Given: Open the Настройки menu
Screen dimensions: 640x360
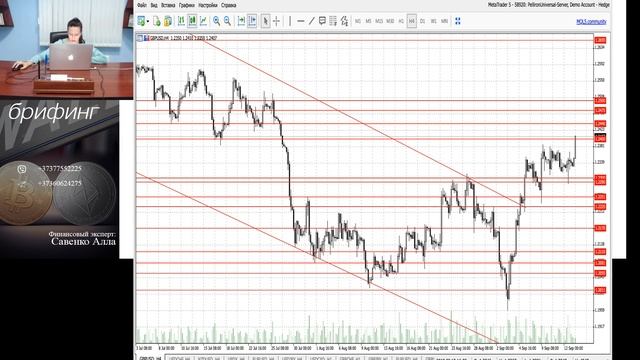Looking at the screenshot, I should [x=208, y=5].
